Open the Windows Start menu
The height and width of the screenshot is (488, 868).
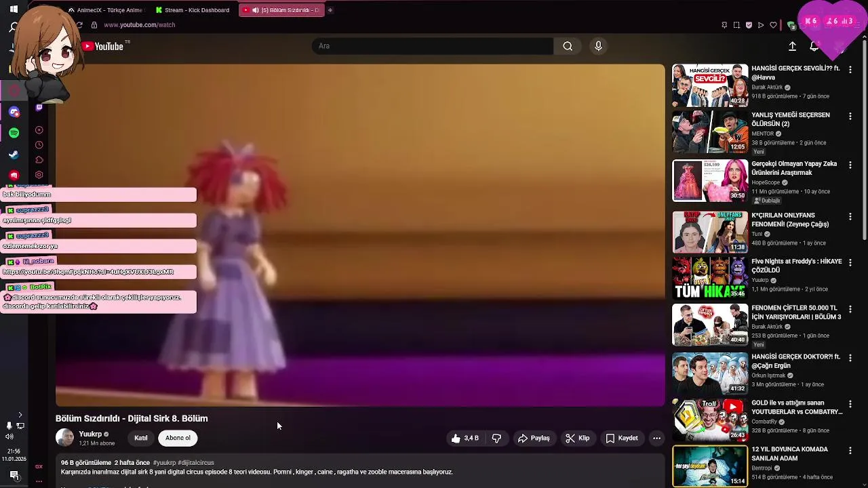14,9
